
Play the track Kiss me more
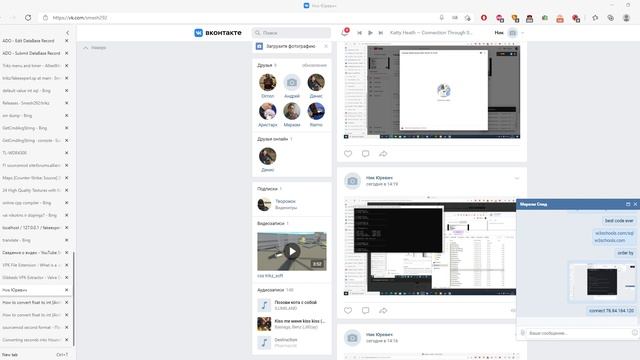(x=300, y=321)
